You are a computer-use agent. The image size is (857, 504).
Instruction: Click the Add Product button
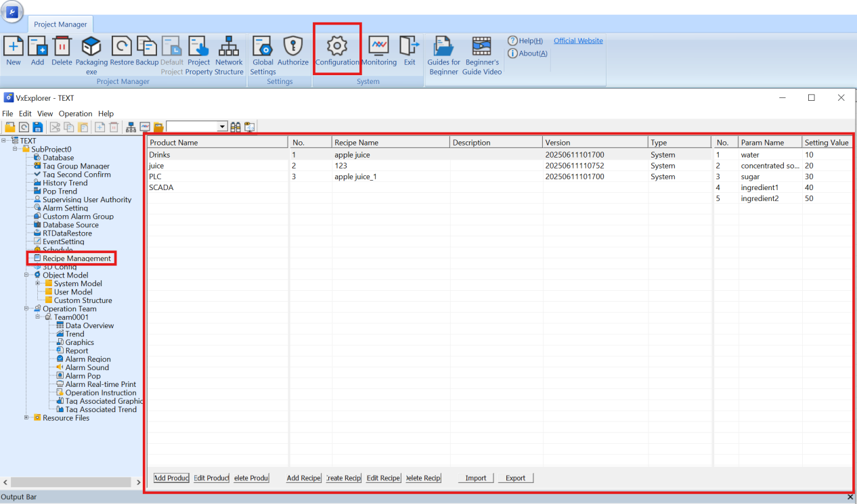coord(171,478)
